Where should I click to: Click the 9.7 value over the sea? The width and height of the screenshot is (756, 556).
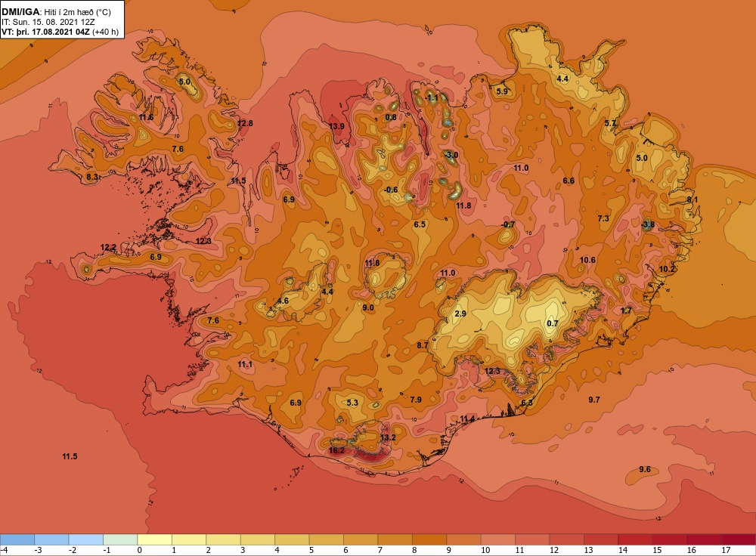click(x=594, y=400)
